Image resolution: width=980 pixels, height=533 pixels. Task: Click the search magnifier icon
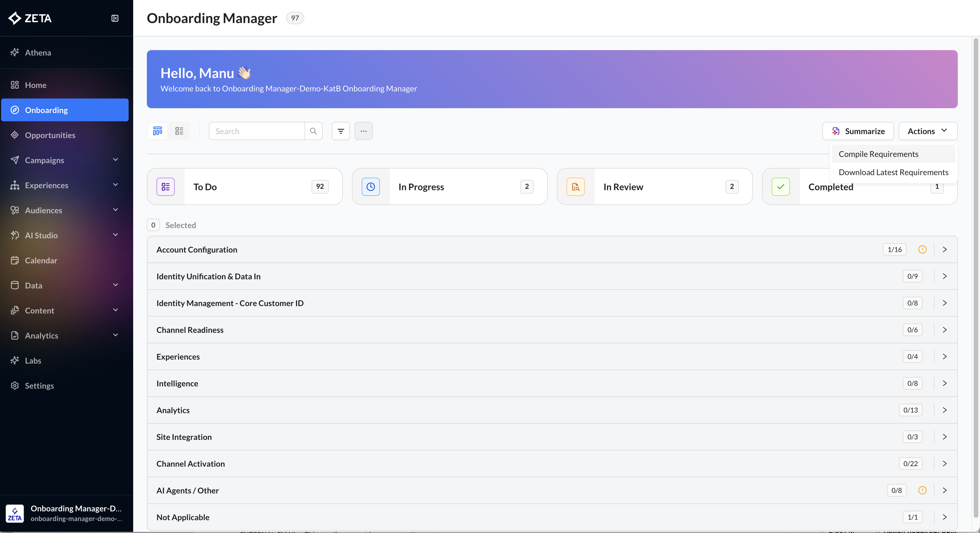(314, 131)
